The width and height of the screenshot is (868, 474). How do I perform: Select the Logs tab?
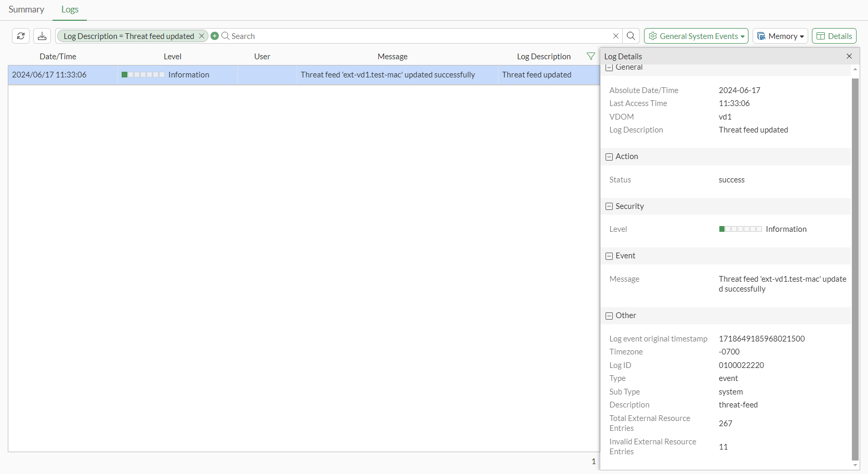point(70,9)
